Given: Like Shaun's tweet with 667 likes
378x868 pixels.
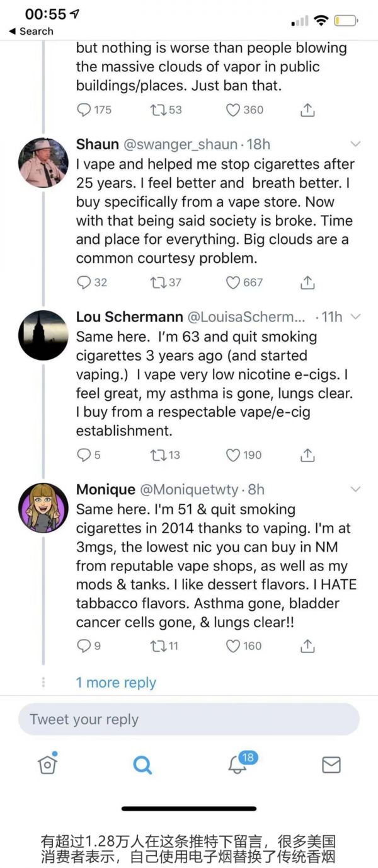Looking at the screenshot, I should tap(234, 282).
